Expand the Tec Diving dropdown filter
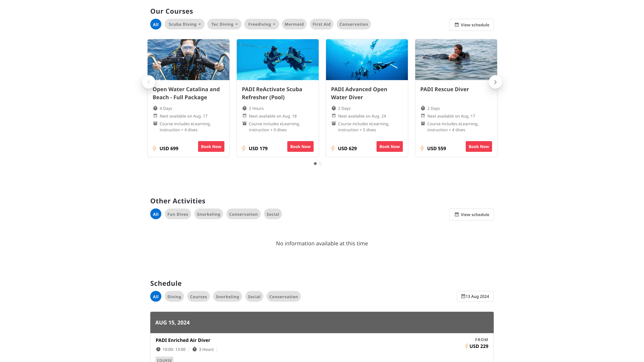Image resolution: width=644 pixels, height=362 pixels. (x=224, y=24)
